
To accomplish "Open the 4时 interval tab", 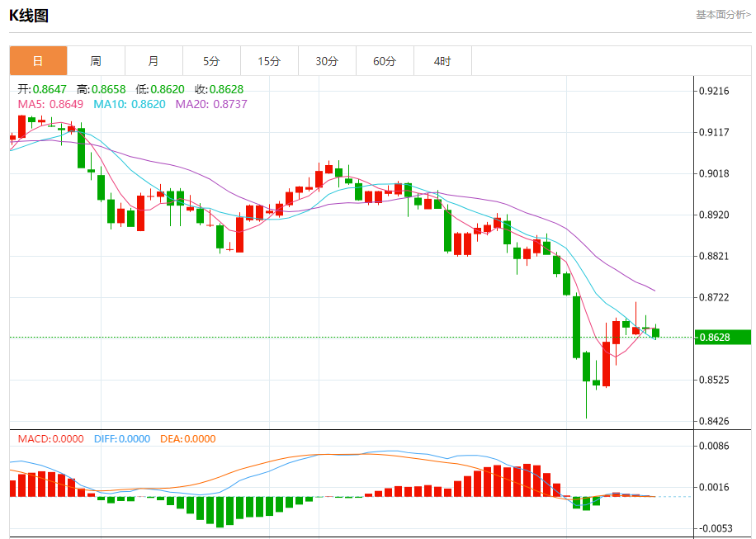I will (x=442, y=61).
